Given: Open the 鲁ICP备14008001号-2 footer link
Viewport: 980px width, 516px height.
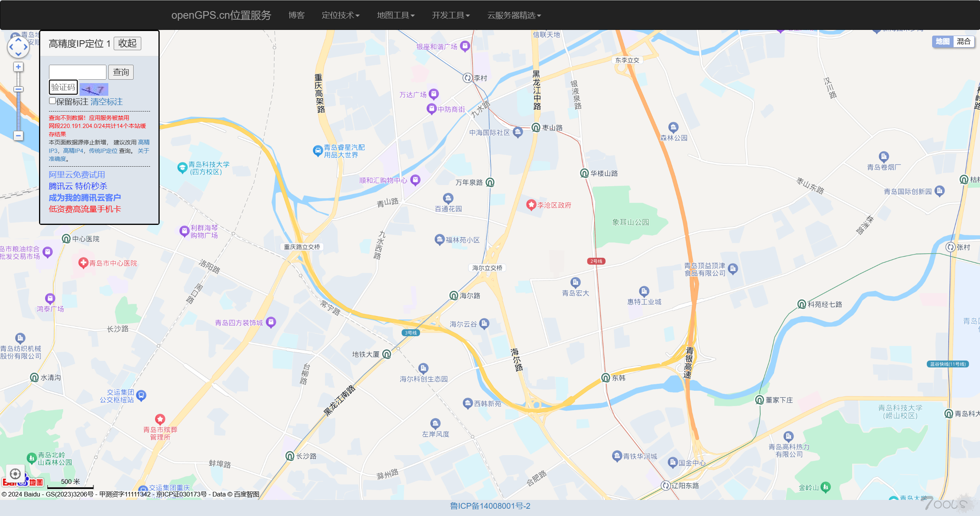Looking at the screenshot, I should [490, 506].
